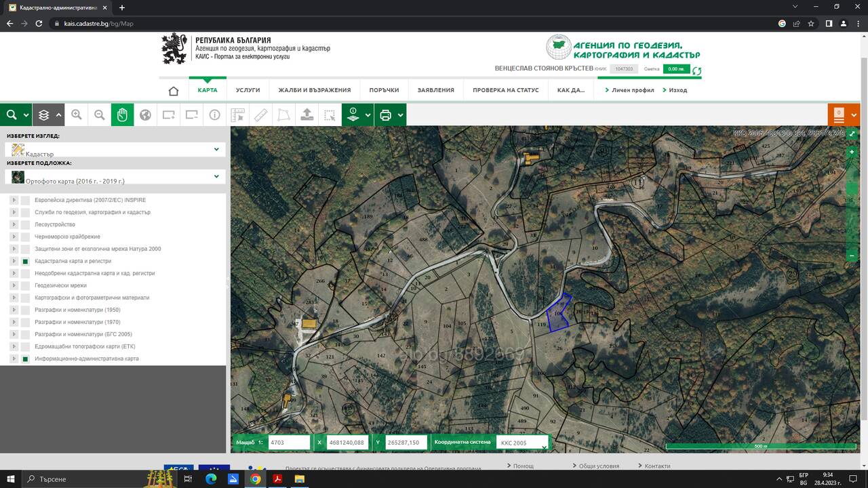
Task: Click the map zoom plus button
Action: (852, 152)
